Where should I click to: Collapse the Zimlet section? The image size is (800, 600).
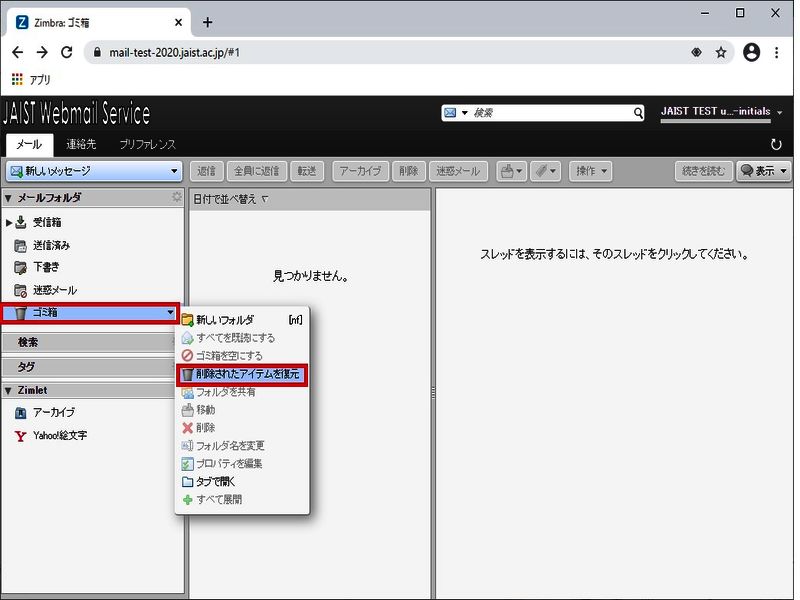tap(9, 390)
